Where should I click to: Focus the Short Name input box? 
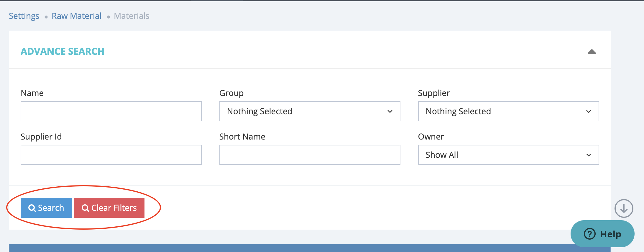309,155
